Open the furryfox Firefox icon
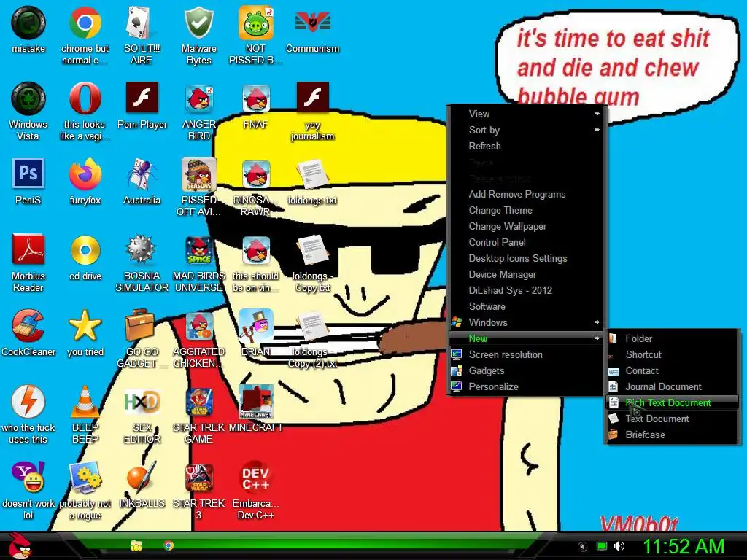This screenshot has height=560, width=747. pyautogui.click(x=85, y=174)
